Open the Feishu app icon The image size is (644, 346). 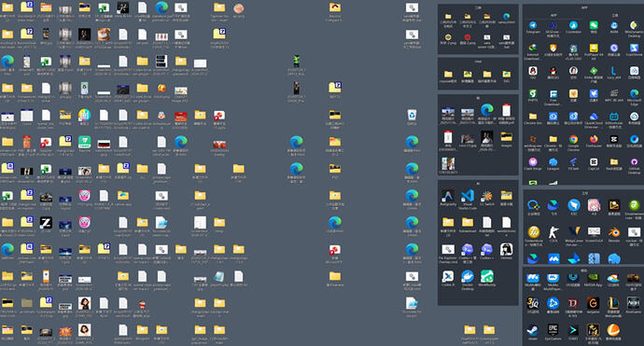tap(553, 205)
